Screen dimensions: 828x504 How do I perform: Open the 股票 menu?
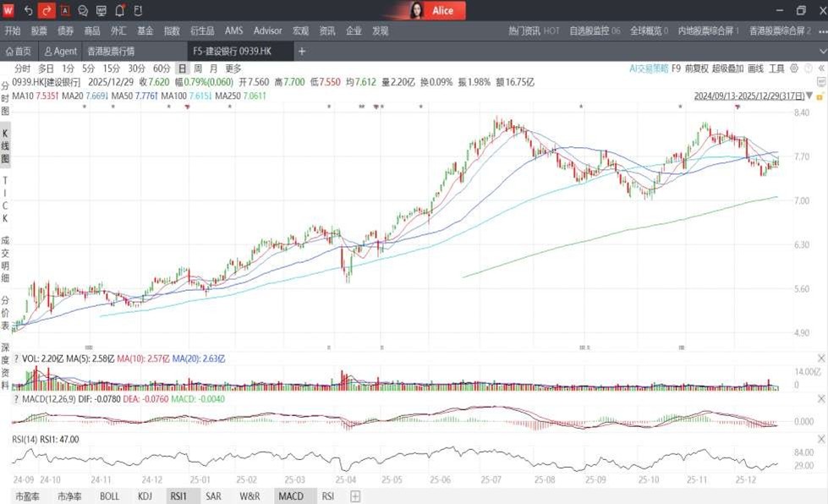pos(39,30)
